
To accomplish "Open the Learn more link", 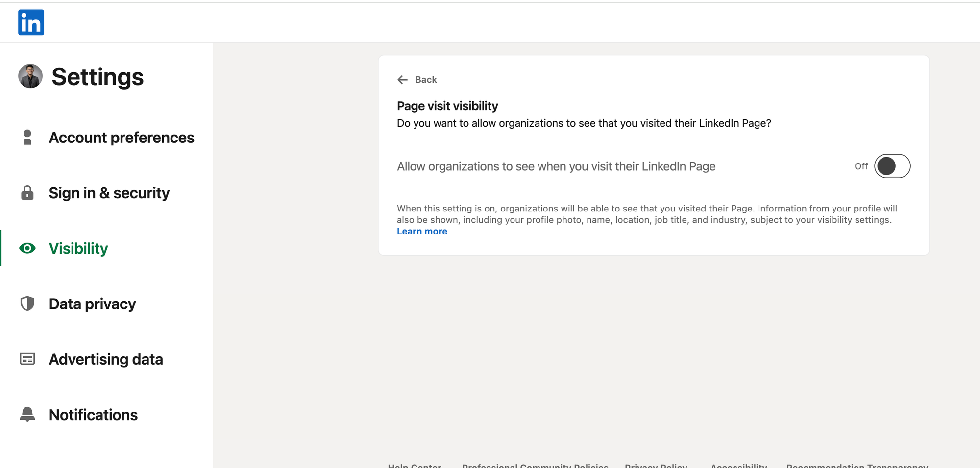I will (x=422, y=232).
